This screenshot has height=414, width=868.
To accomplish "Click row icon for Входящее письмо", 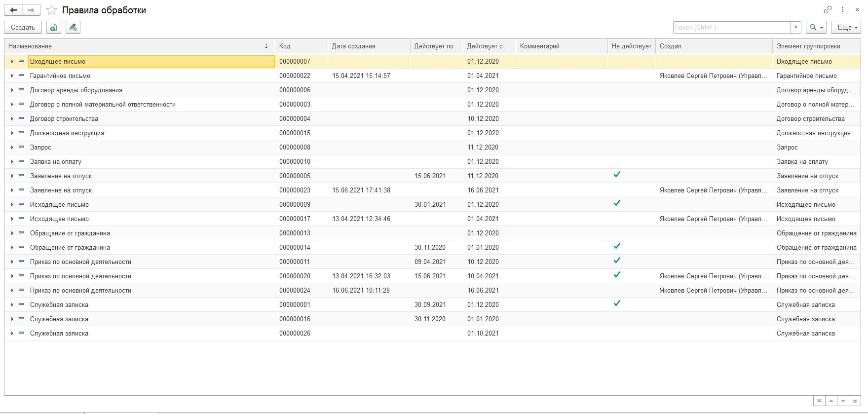I will 21,61.
